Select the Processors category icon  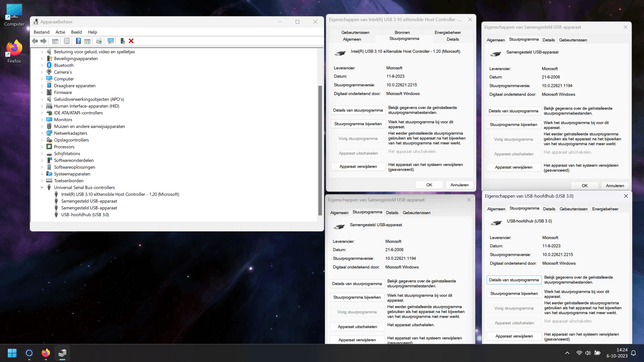(x=49, y=147)
